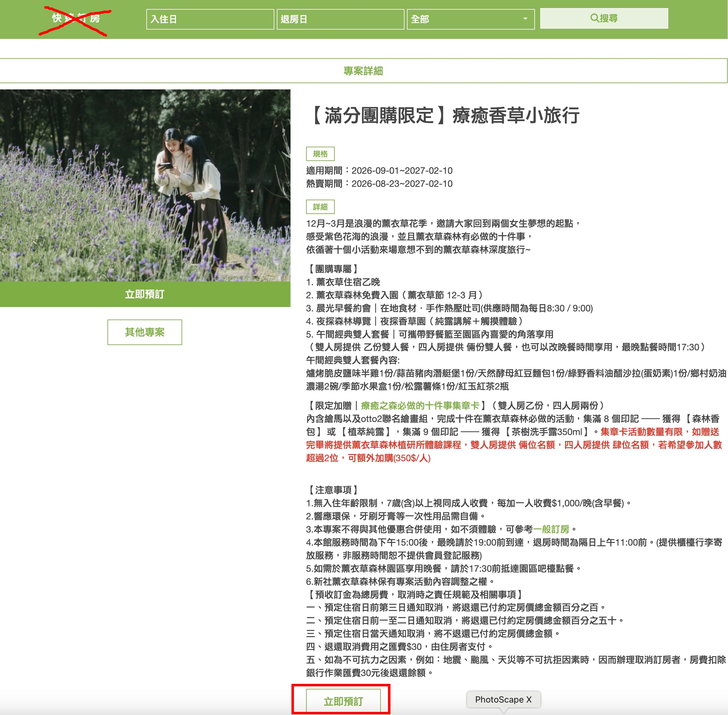Image resolution: width=728 pixels, height=715 pixels.
Task: Click the 規格 label tag
Action: coord(320,154)
